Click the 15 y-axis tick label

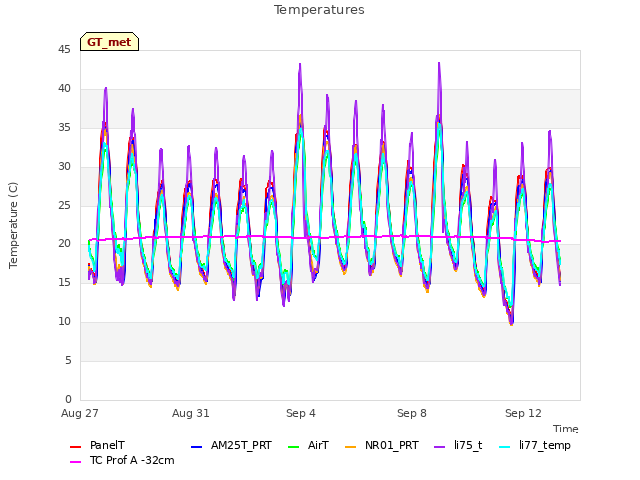click(64, 282)
